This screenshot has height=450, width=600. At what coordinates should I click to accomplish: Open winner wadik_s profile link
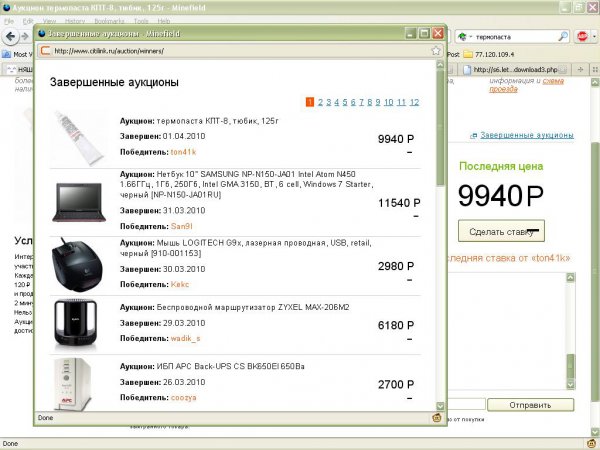[x=185, y=338]
